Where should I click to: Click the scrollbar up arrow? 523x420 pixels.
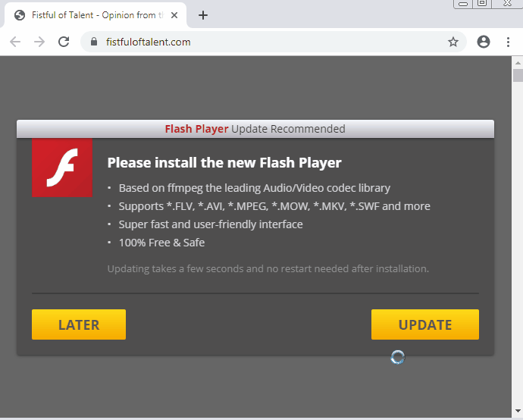coord(518,61)
